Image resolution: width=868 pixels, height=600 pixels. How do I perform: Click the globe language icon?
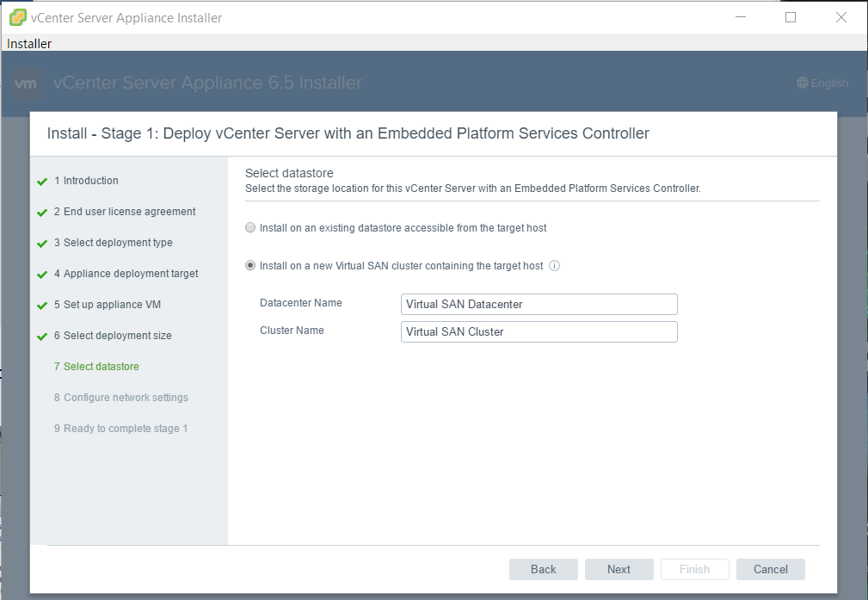(x=802, y=84)
